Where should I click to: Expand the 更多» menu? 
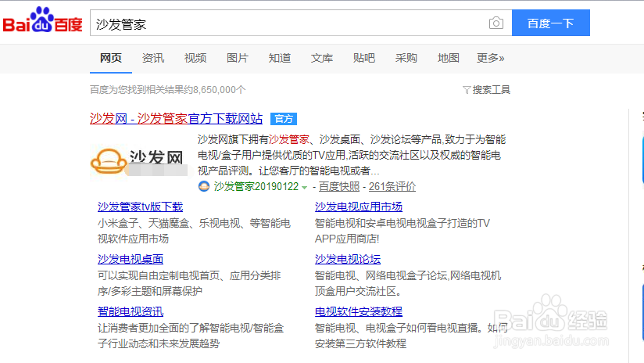pyautogui.click(x=490, y=58)
